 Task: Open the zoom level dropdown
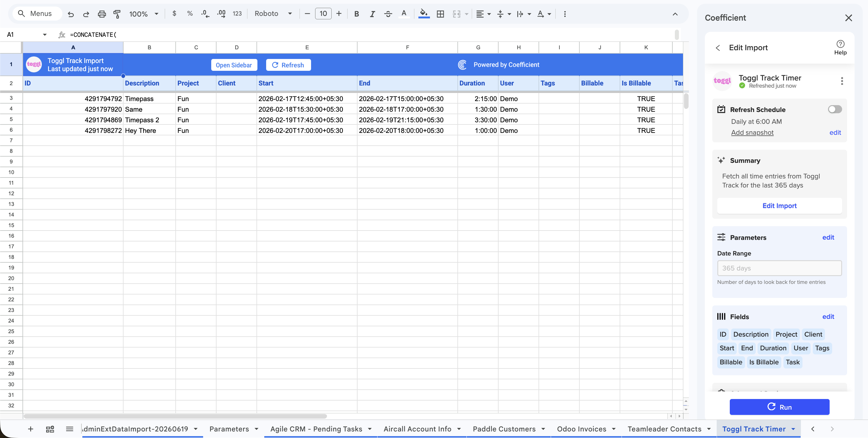(144, 14)
